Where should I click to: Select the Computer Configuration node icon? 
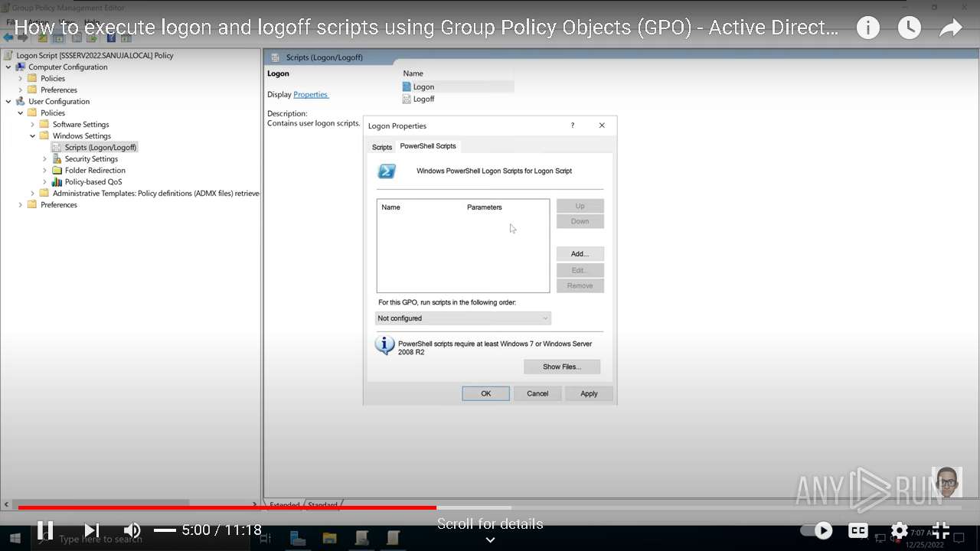pos(21,67)
